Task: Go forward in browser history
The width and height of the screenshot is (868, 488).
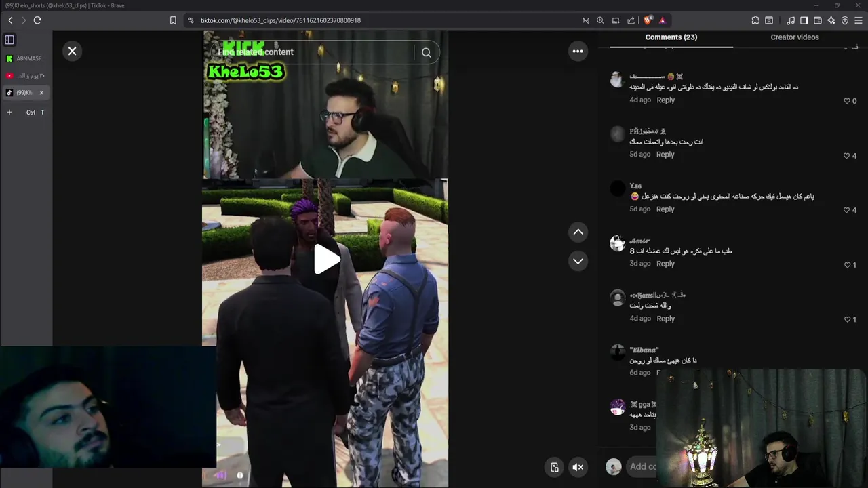Action: (x=23, y=20)
